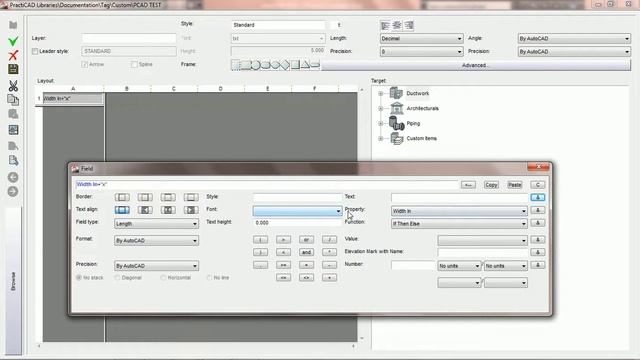Select the highlighted first Text align icon
Screen dimensions: 640x360
[122, 210]
